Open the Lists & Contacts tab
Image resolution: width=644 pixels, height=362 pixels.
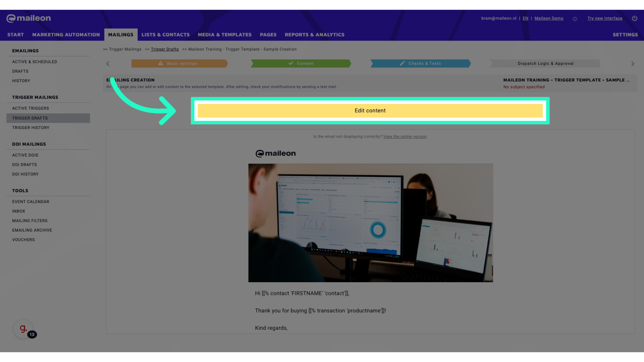tap(165, 35)
